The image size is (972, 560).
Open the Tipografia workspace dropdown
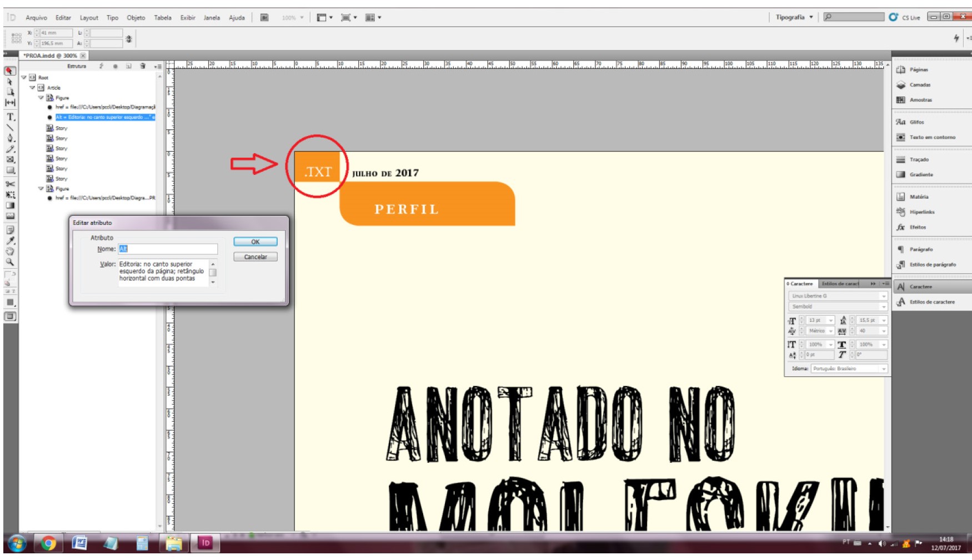pos(794,18)
